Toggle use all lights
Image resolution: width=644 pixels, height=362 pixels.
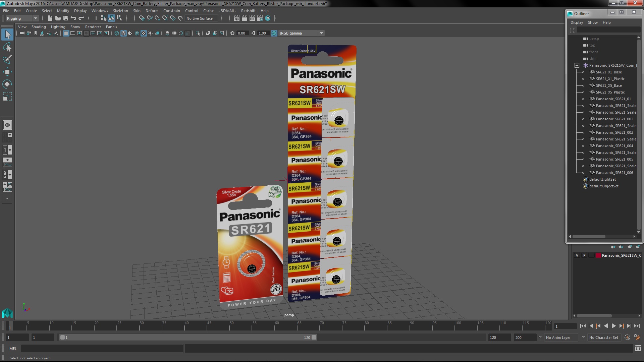150,33
